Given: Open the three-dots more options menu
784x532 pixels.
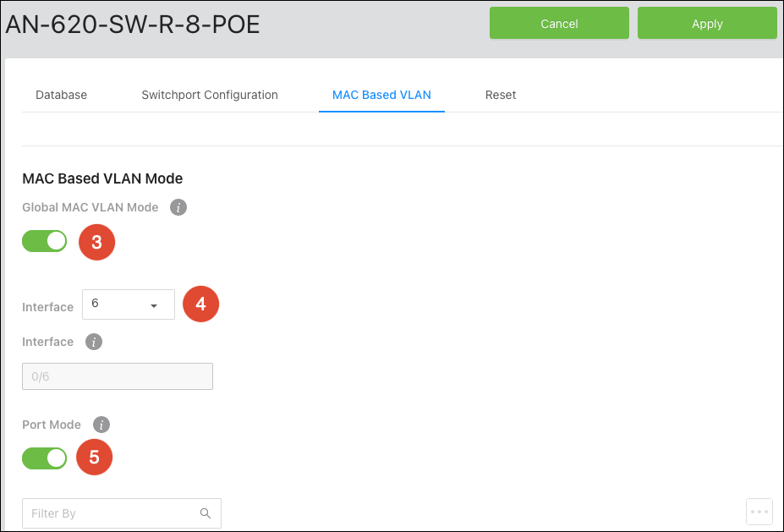Looking at the screenshot, I should [759, 512].
